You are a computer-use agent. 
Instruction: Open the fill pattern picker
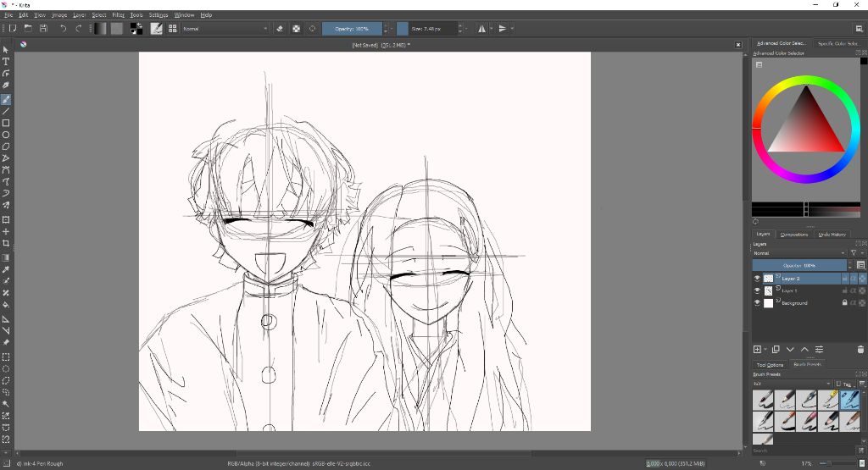tap(117, 28)
